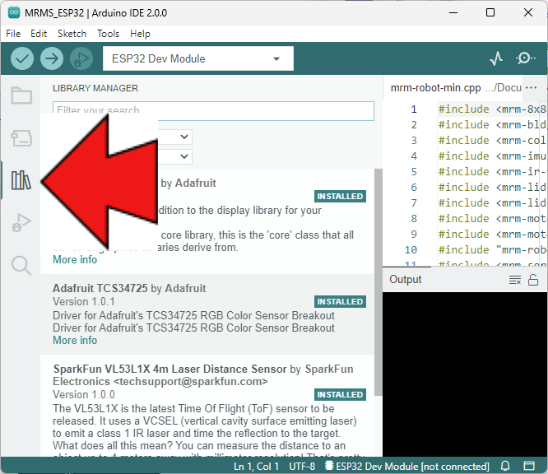Open the File menu
Image resolution: width=548 pixels, height=474 pixels.
13,34
